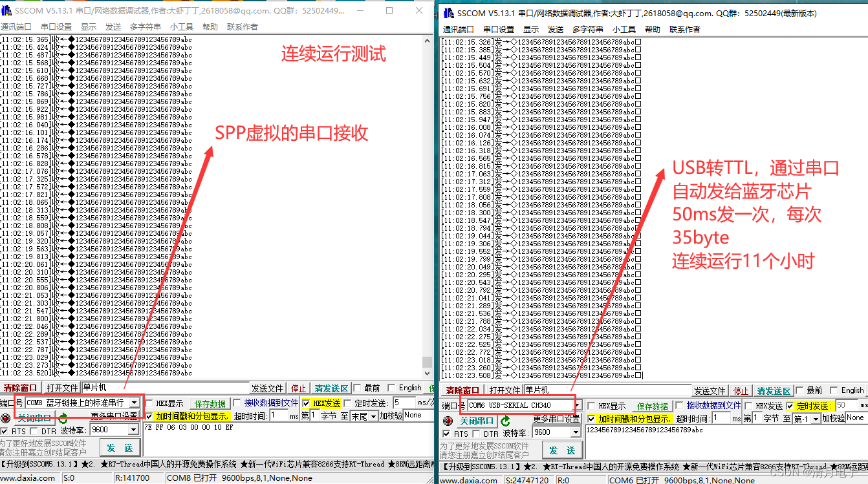Click send text area containing 7E FF 06
Screen dimensions: 868x484
tap(288, 439)
